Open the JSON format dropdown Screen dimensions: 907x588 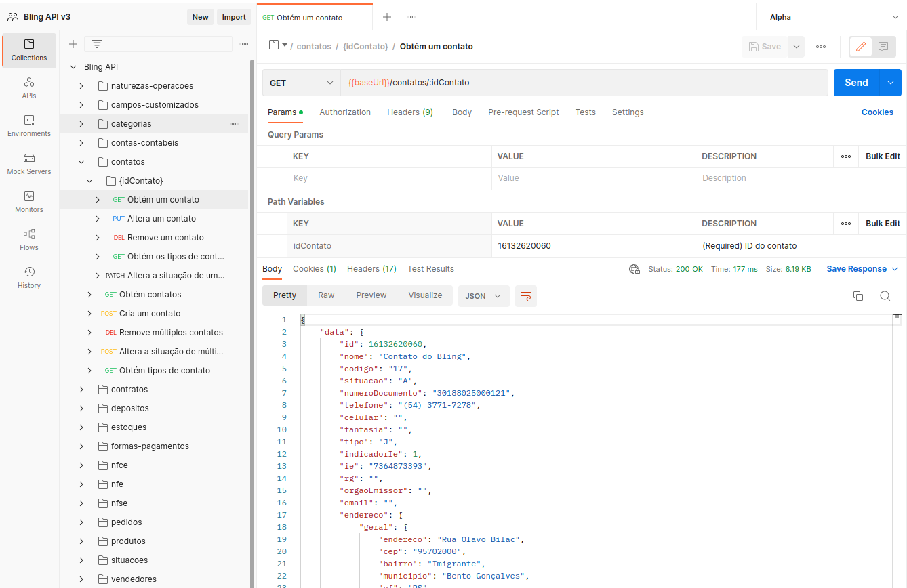pyautogui.click(x=483, y=296)
